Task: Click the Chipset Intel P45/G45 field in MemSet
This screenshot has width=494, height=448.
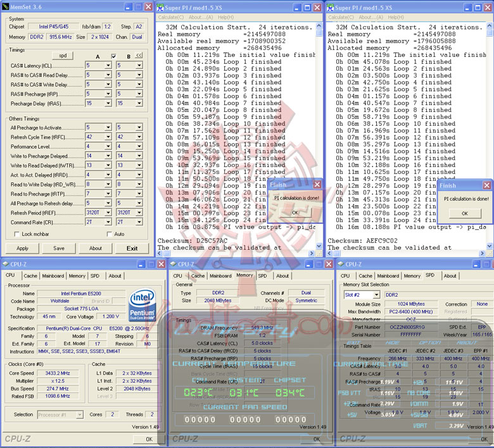Action: pyautogui.click(x=54, y=27)
